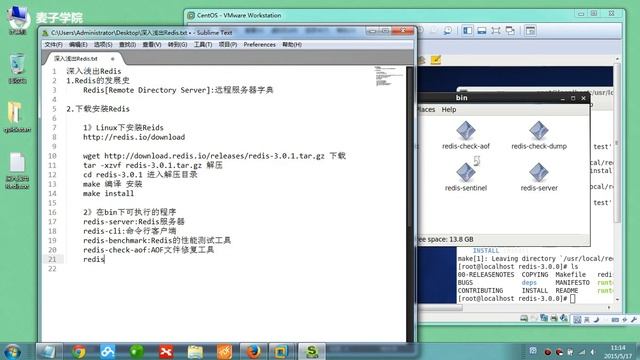
Task: Toggle VMware sidebar/library view icon
Action: [468, 31]
